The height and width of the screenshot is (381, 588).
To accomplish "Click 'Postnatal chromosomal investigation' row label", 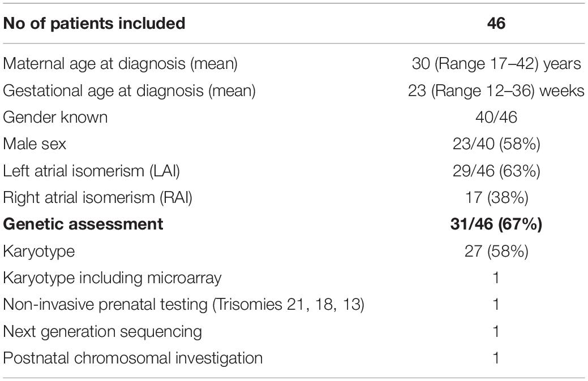I will point(133,358).
